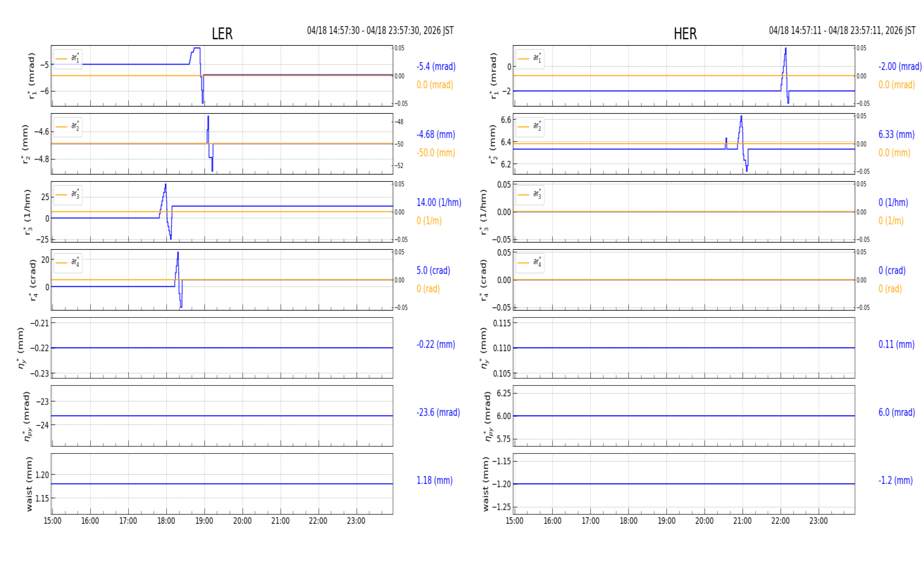Image resolution: width=924 pixels, height=565 pixels.
Task: Click the 19:00 tick on LER time axis
Action: [204, 521]
